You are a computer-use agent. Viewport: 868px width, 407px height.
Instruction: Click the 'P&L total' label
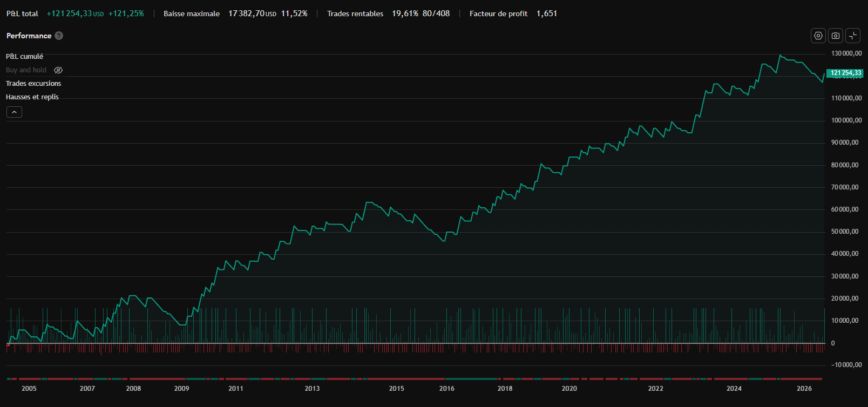(x=22, y=13)
